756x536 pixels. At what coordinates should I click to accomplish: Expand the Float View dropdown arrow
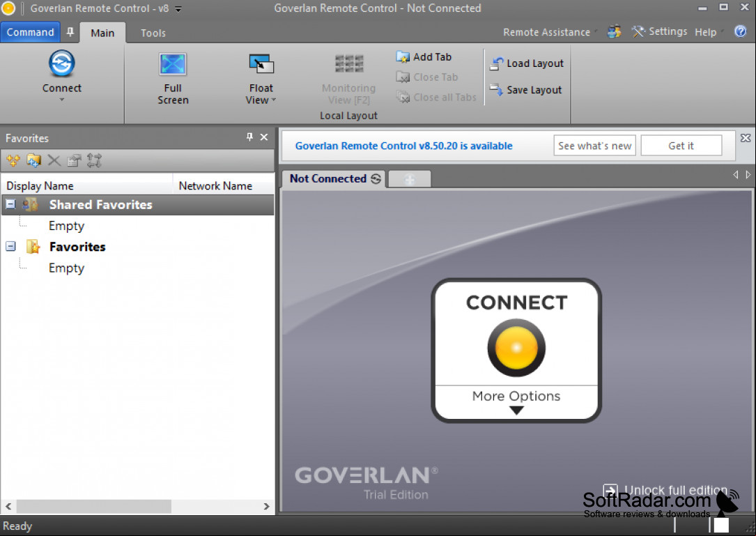(x=274, y=100)
